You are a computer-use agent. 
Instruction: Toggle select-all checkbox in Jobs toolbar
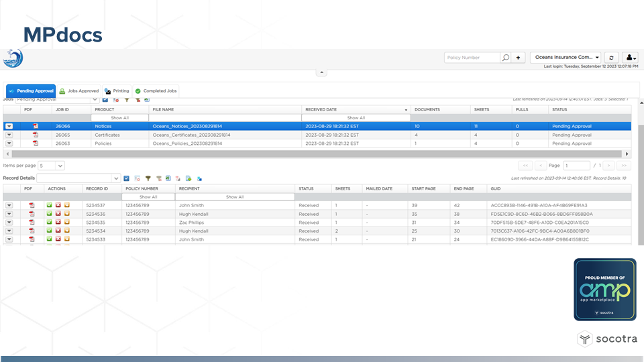(x=105, y=100)
